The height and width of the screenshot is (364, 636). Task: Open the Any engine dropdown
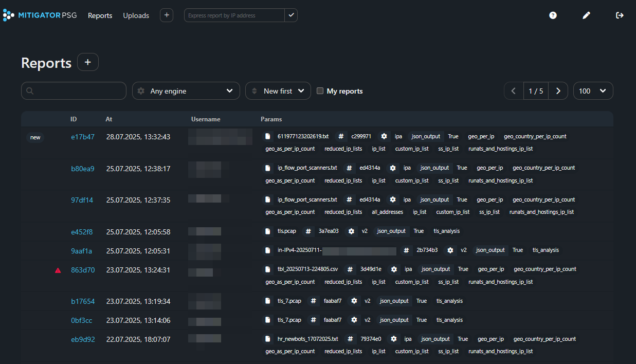coord(186,91)
